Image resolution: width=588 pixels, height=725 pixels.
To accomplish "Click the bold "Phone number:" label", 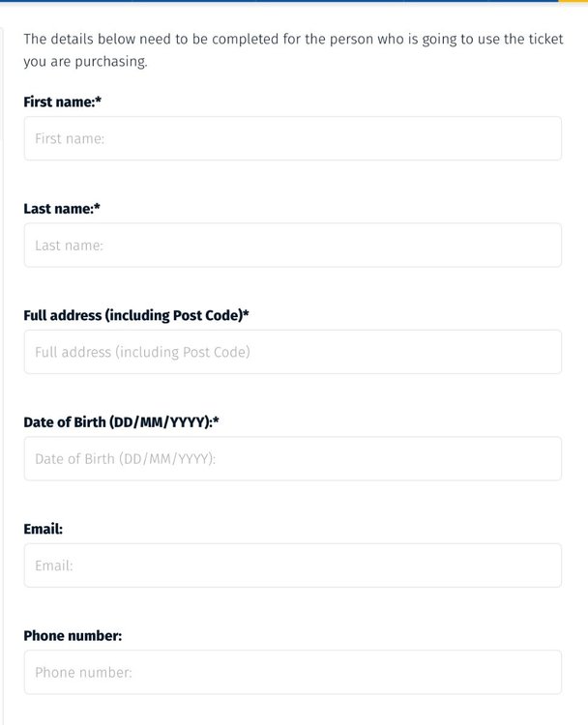I will click(73, 636).
